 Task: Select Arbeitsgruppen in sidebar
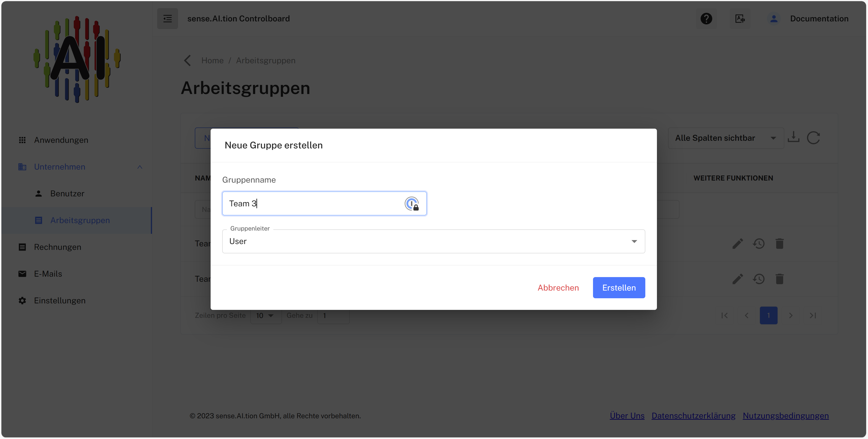coord(76,221)
